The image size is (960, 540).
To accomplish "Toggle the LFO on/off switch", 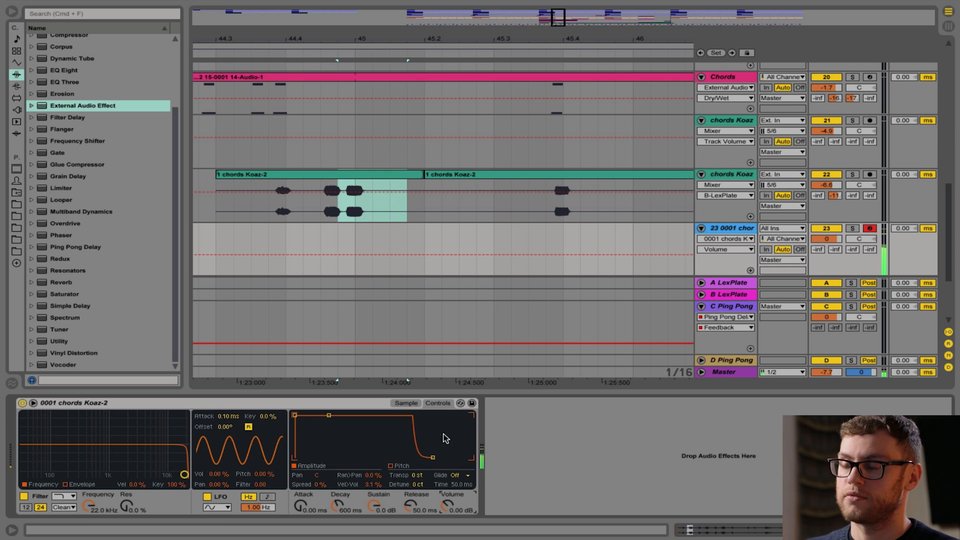I will click(x=207, y=497).
